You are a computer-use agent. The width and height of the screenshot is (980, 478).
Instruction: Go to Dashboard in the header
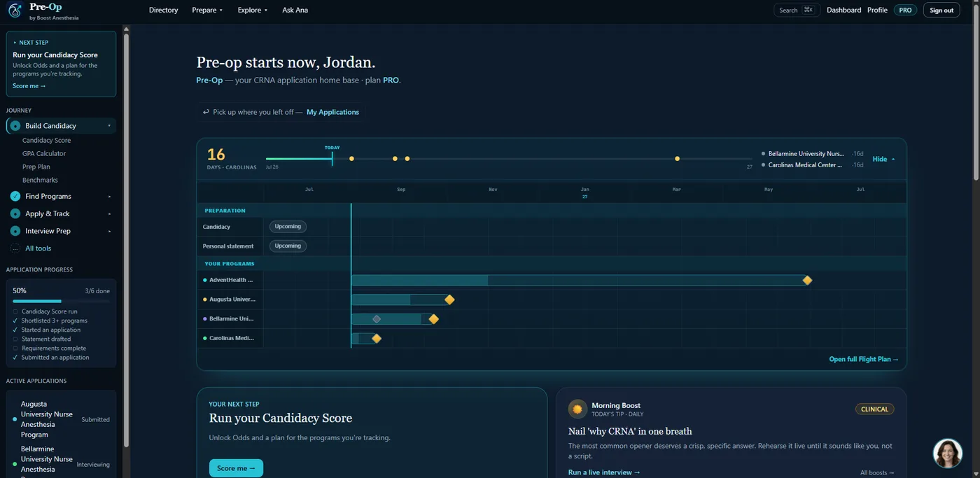(843, 10)
